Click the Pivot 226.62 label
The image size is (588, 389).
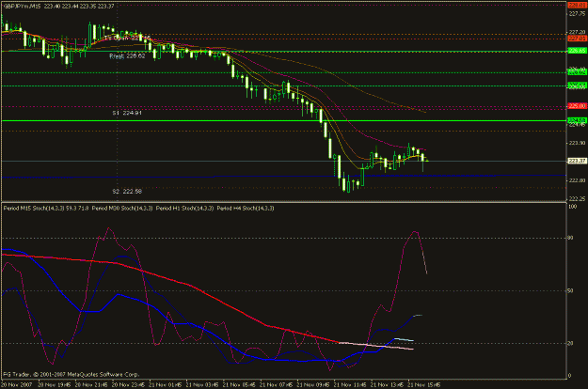[127, 56]
